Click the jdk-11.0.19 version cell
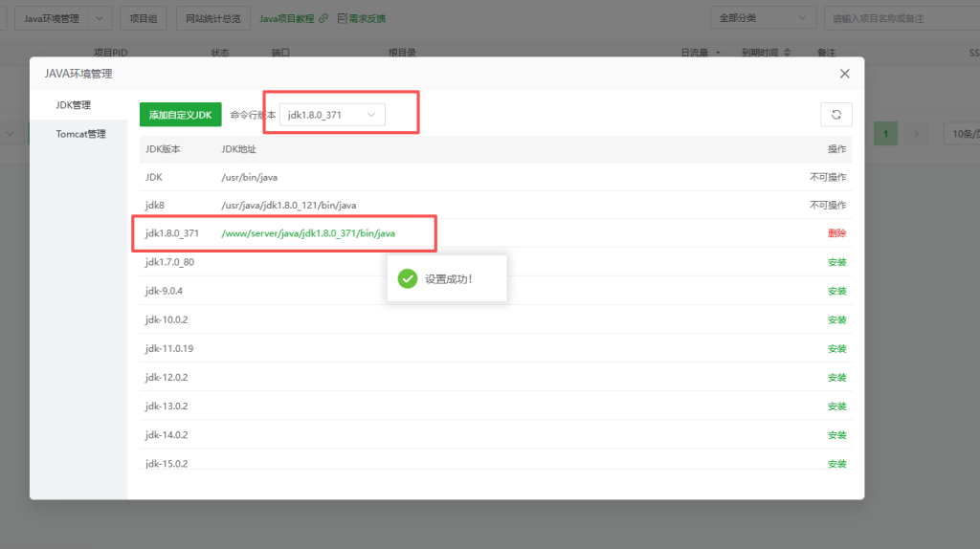This screenshot has height=549, width=980. pos(169,348)
